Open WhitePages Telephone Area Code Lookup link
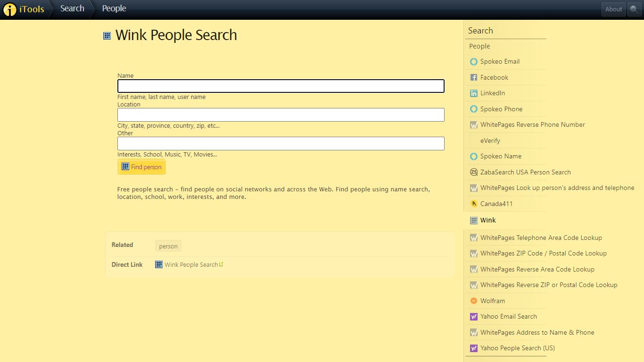 (541, 238)
